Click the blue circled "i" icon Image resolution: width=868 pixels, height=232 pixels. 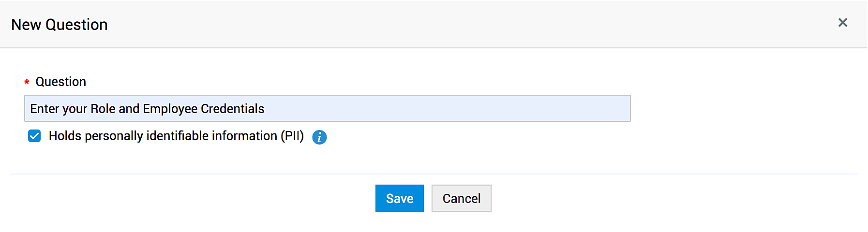pyautogui.click(x=319, y=137)
